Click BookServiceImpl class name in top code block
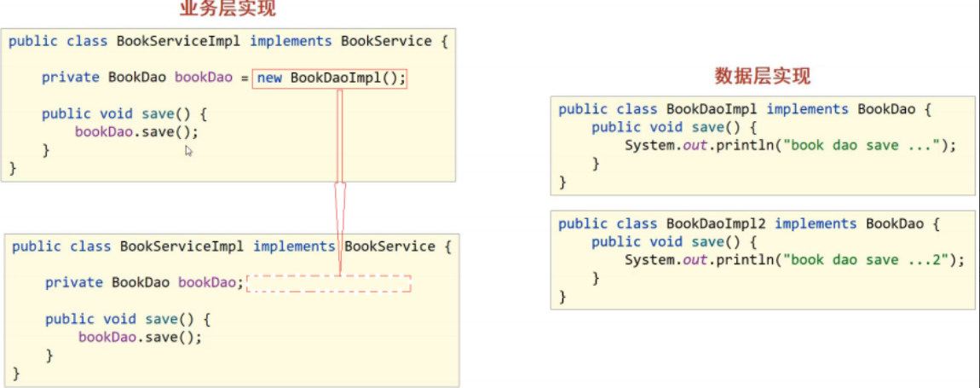 tap(179, 41)
